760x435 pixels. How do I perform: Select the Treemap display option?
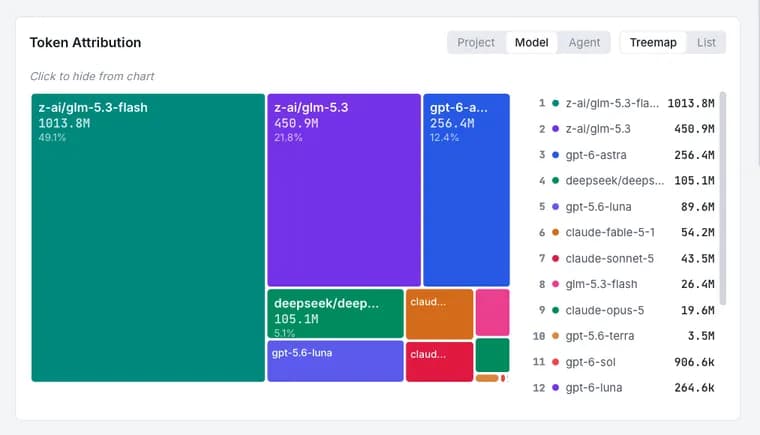[653, 43]
